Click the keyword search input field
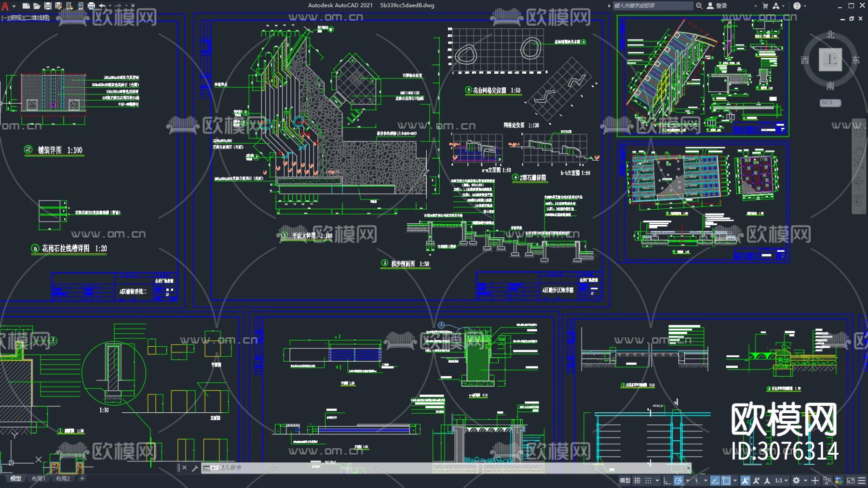868x488 pixels. tap(652, 6)
